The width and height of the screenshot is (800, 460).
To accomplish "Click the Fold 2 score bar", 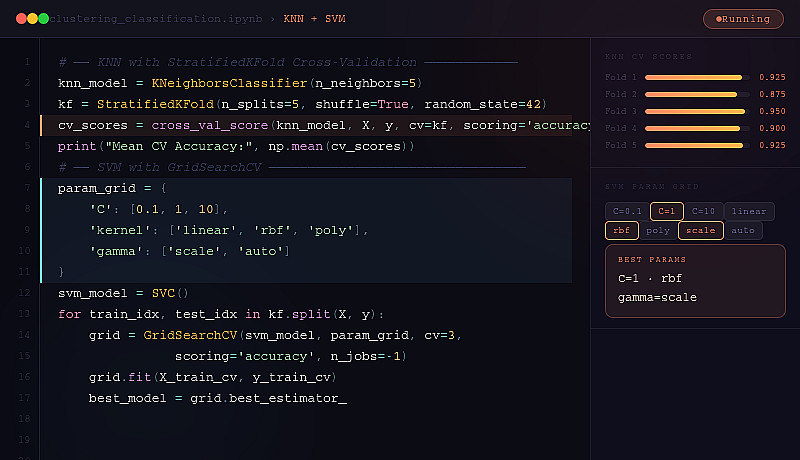I will point(694,94).
